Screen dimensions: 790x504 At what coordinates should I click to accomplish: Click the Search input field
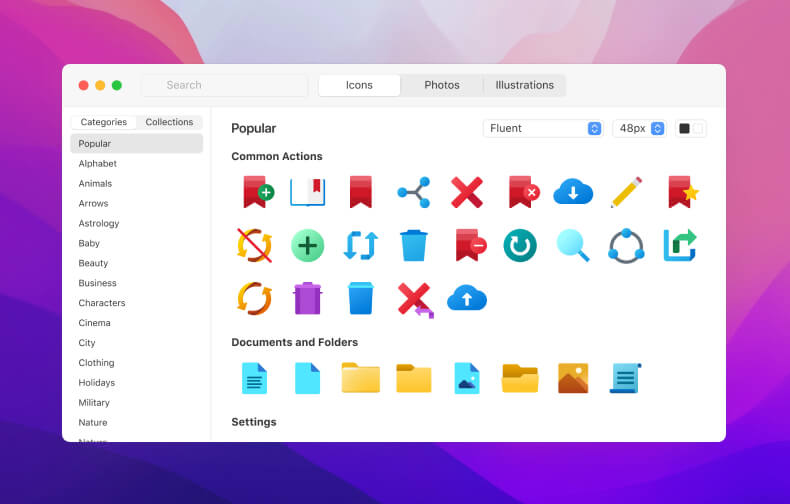point(225,85)
